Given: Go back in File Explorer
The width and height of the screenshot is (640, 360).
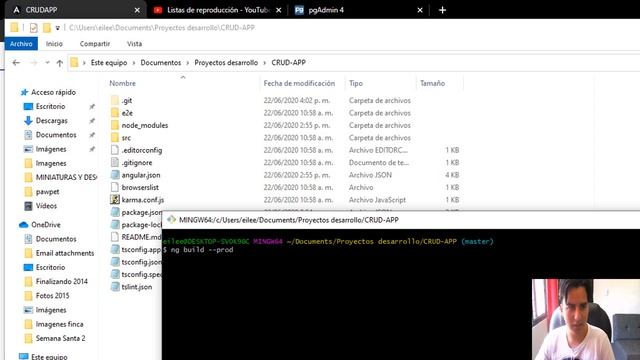Looking at the screenshot, I should click(x=16, y=63).
